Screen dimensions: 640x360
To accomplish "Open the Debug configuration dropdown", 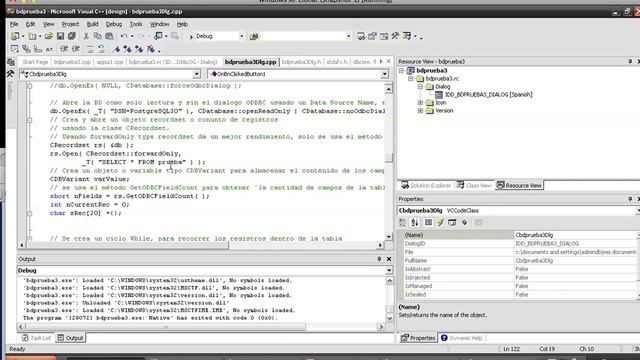I will pyautogui.click(x=242, y=36).
